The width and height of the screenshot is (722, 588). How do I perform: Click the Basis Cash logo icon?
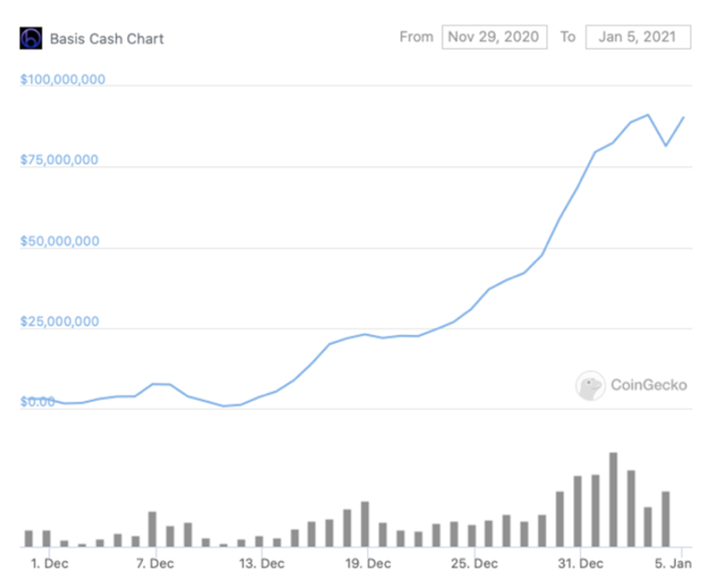tap(31, 38)
